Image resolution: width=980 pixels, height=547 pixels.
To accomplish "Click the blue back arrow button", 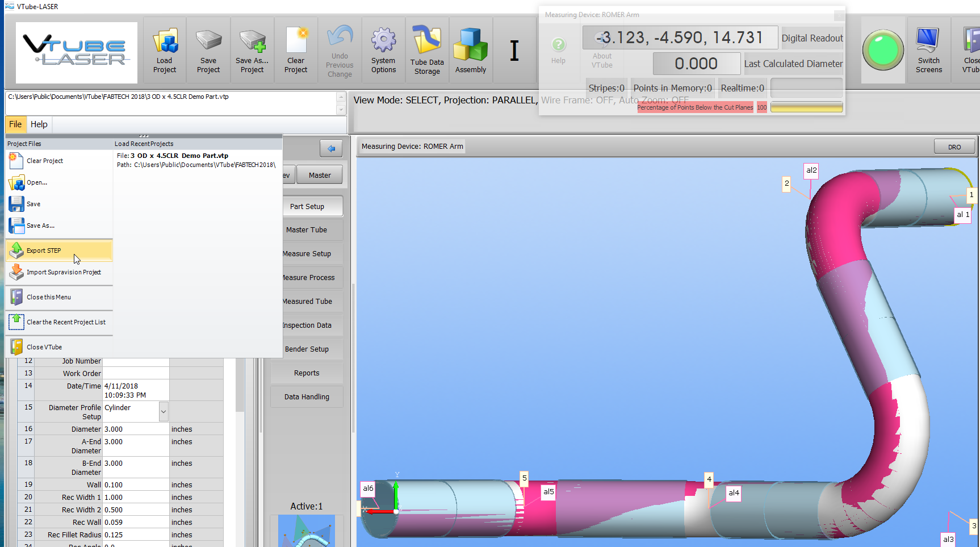I will [x=331, y=149].
